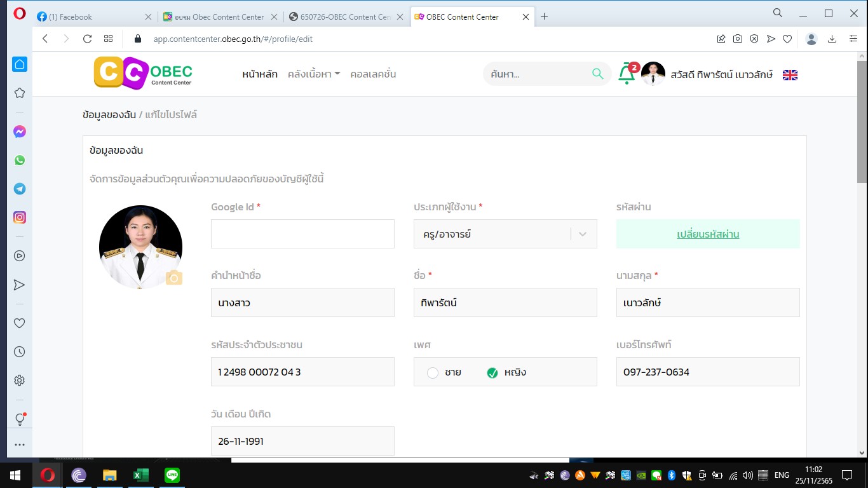Click the sidebar Home icon
The width and height of the screenshot is (868, 488).
pos(20,64)
